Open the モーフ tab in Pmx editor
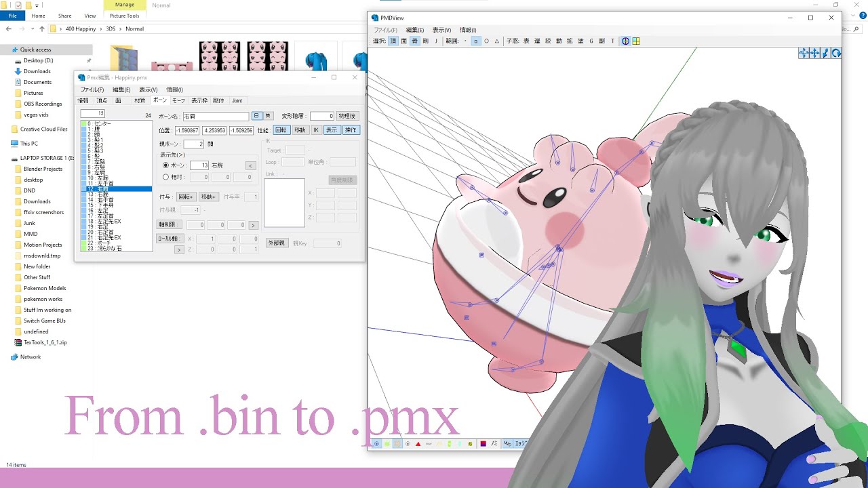This screenshot has height=488, width=868. (x=178, y=100)
